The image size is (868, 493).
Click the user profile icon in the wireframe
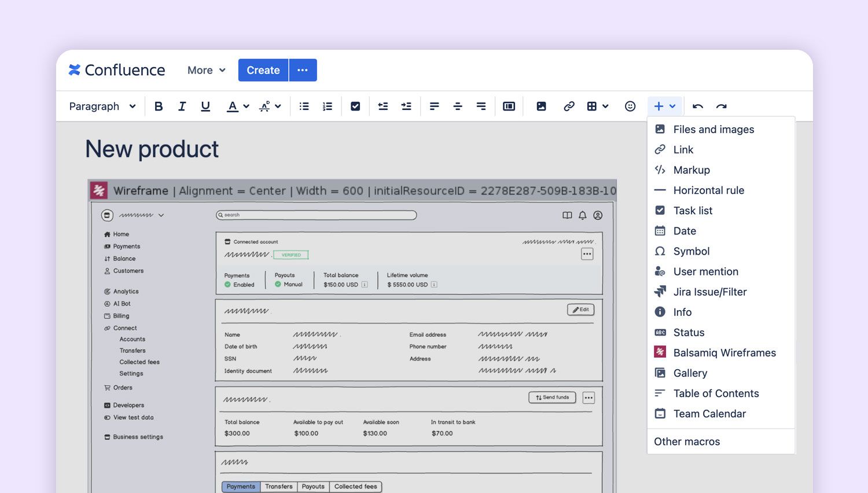tap(598, 215)
